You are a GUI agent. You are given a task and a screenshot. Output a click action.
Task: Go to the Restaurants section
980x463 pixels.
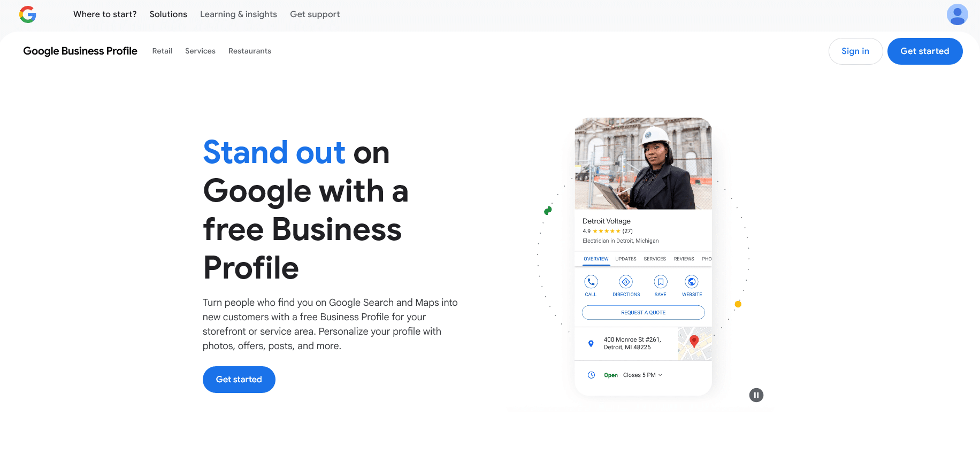(250, 51)
